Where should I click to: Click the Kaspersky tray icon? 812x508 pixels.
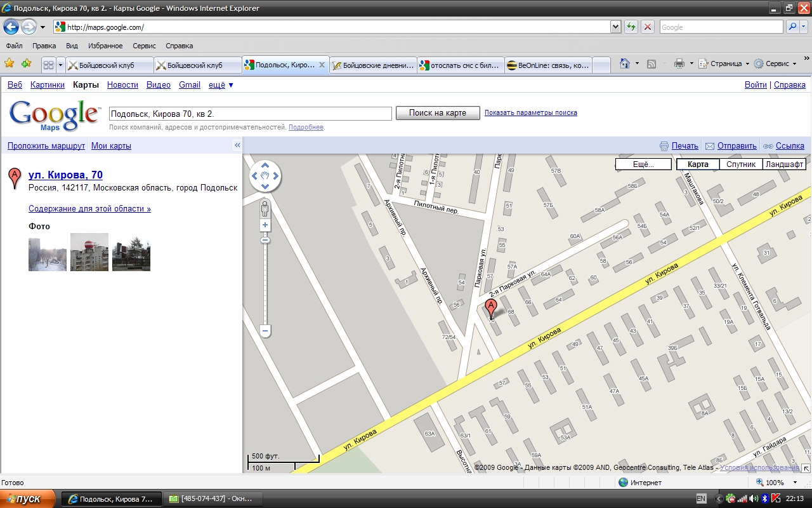tap(776, 499)
